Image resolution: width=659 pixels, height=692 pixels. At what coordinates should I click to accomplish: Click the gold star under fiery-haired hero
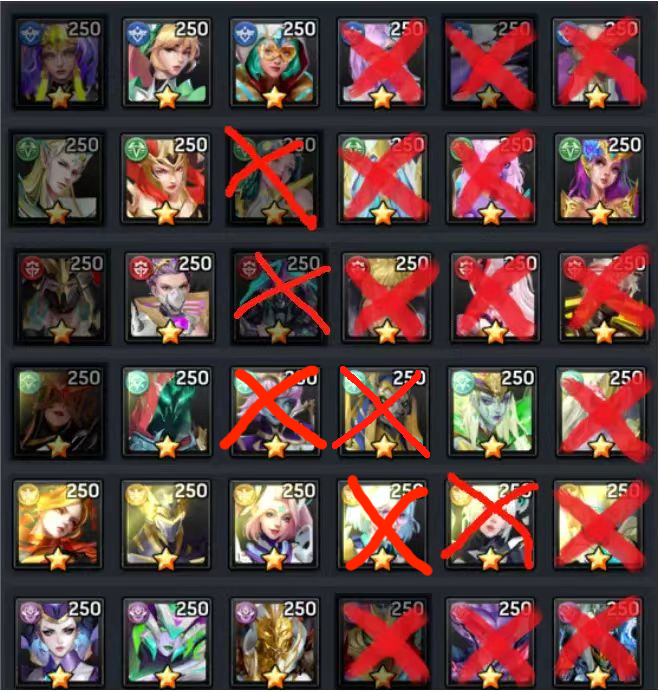pos(58,560)
